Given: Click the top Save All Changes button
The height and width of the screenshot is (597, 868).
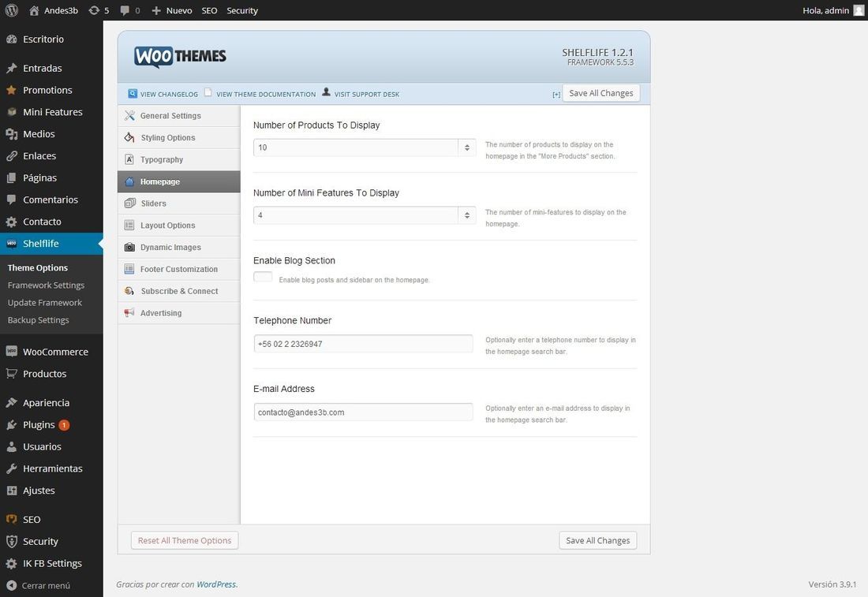Looking at the screenshot, I should [x=601, y=93].
